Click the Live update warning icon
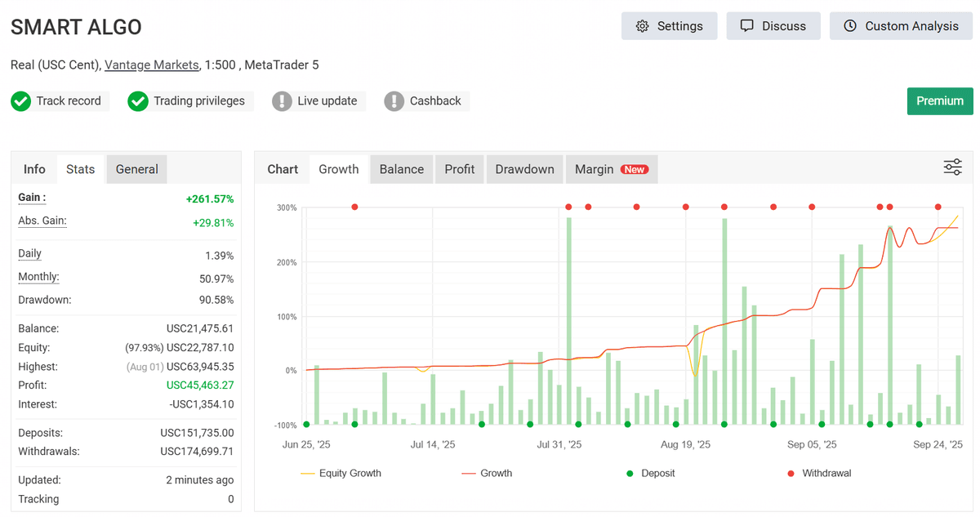 click(282, 101)
